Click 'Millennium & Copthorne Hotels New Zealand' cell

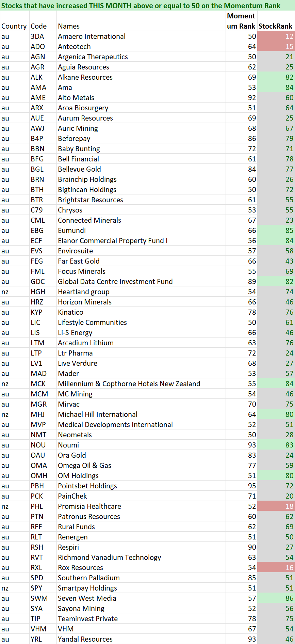(141, 383)
